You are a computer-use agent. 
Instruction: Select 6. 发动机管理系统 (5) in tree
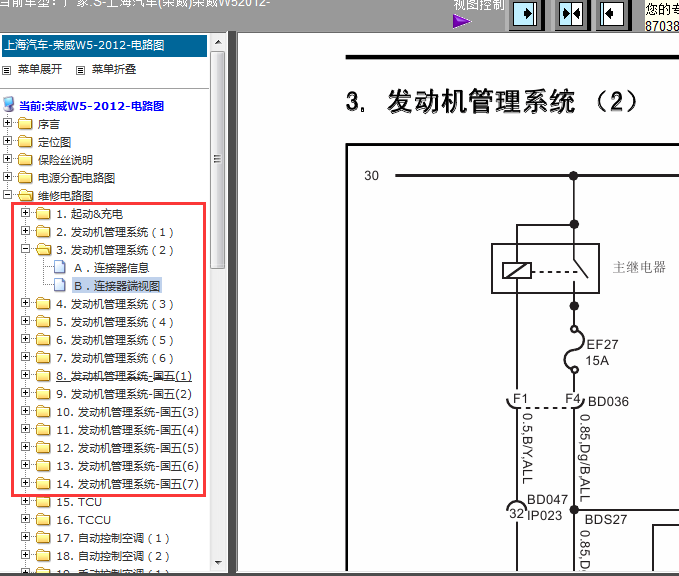[115, 340]
